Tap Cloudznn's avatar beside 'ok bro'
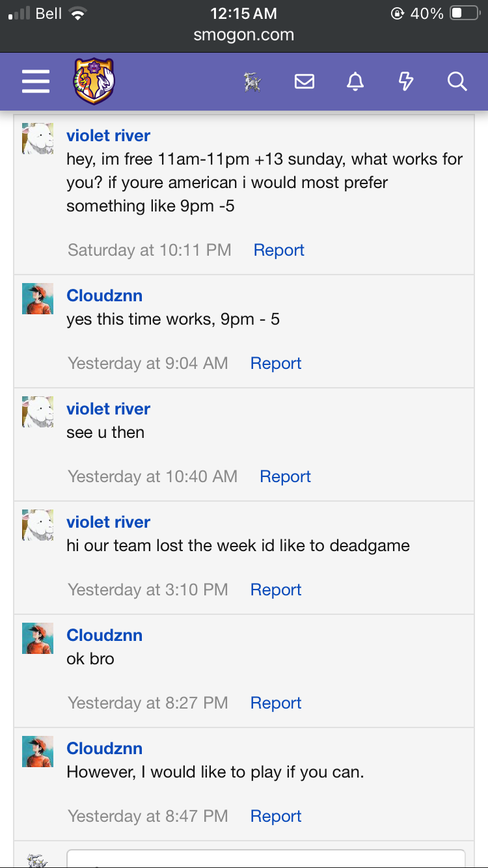 (x=38, y=638)
